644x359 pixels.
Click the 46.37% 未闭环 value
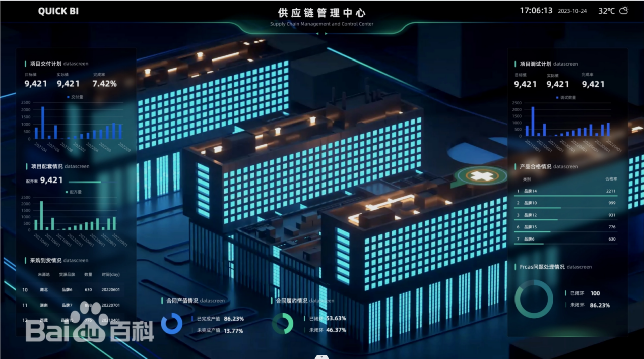336,330
